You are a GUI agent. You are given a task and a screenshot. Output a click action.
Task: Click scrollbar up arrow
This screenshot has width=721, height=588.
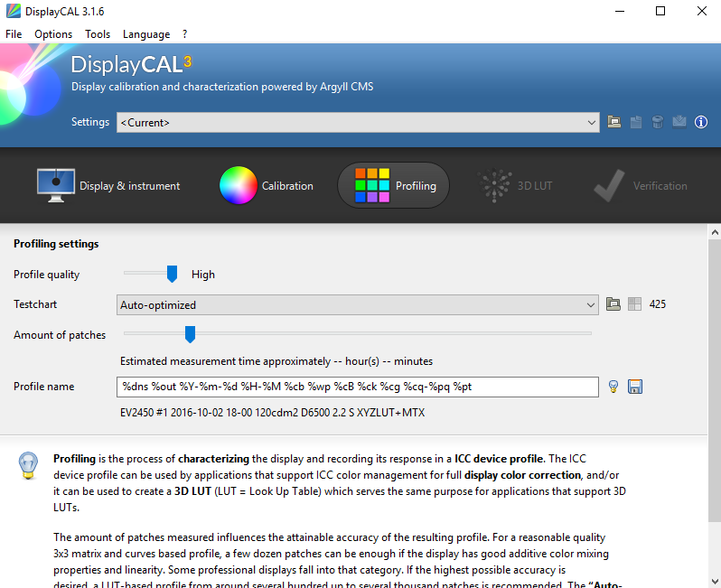[x=715, y=232]
